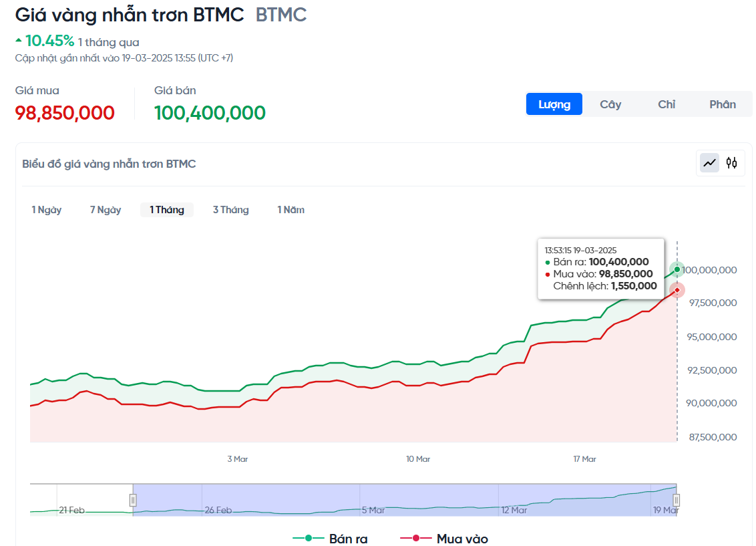The width and height of the screenshot is (756, 546).
Task: View the 1 Năm price history
Action: pyautogui.click(x=291, y=210)
